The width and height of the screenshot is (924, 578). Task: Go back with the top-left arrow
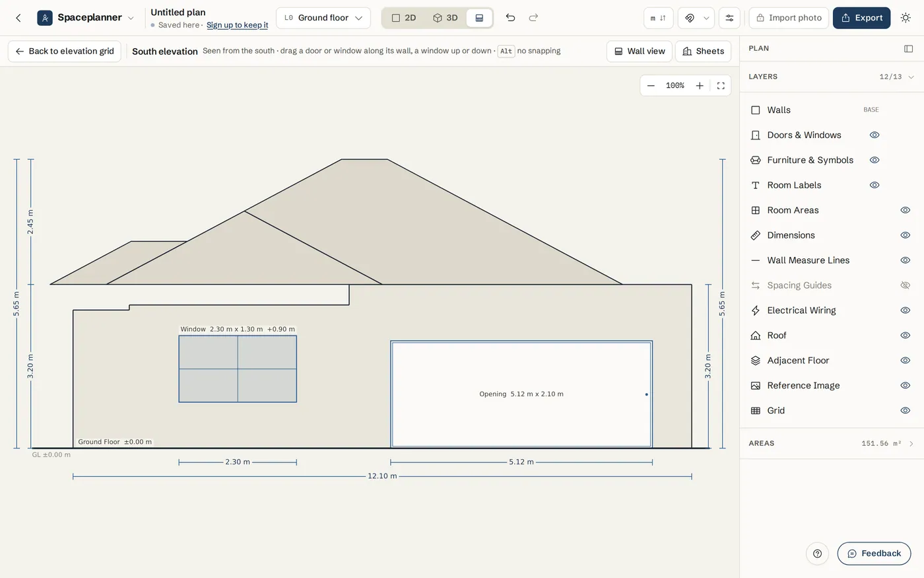[18, 18]
